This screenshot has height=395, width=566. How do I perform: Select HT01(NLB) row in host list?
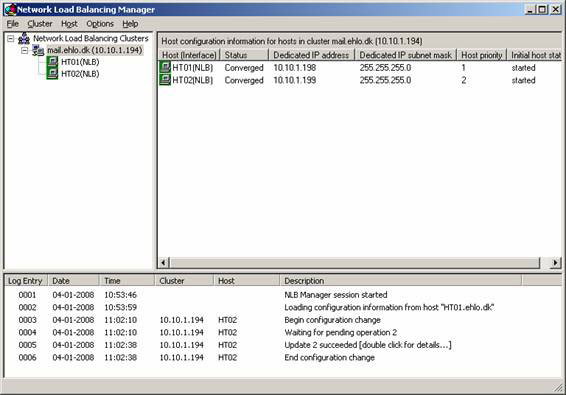[360, 68]
